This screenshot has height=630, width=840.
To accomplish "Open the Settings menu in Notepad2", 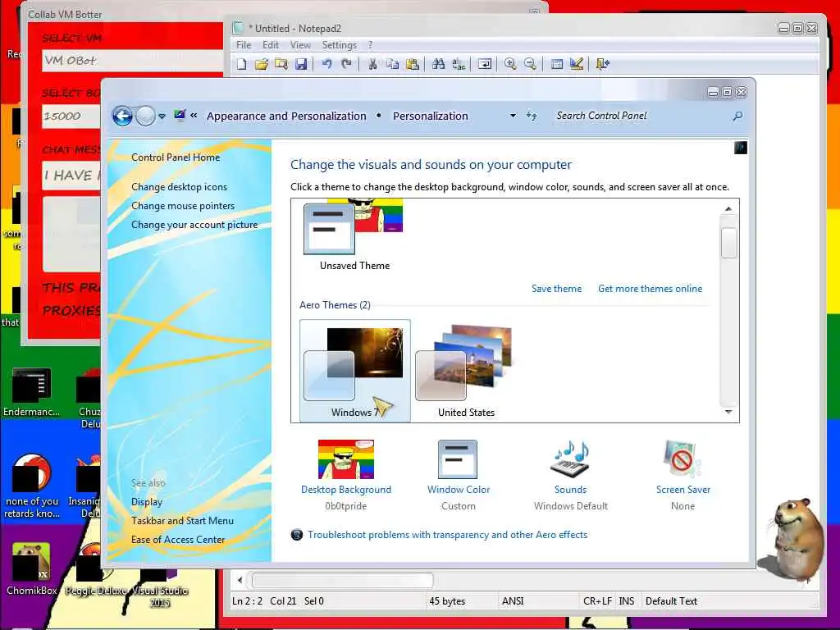I will coord(339,45).
